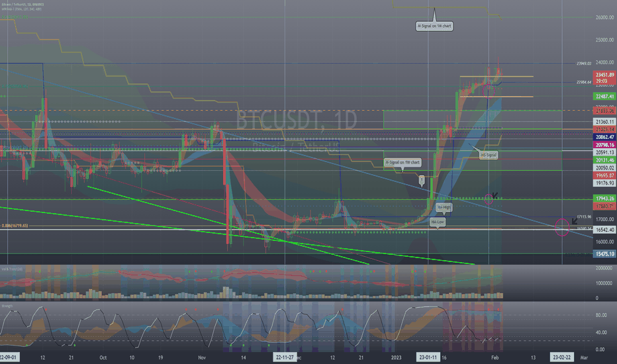This screenshot has width=617, height=364.
Task: Click the 21360.11 price axis label
Action: coord(604,122)
